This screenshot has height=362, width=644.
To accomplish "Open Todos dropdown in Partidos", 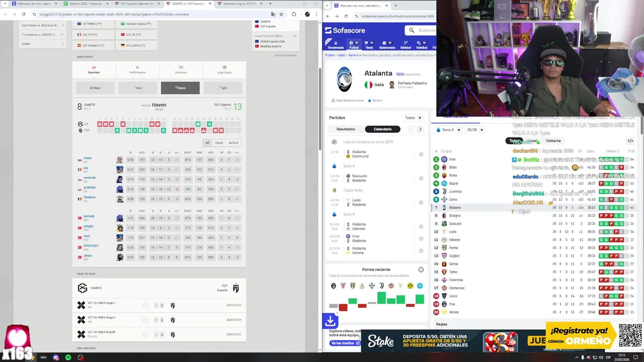I will point(414,118).
